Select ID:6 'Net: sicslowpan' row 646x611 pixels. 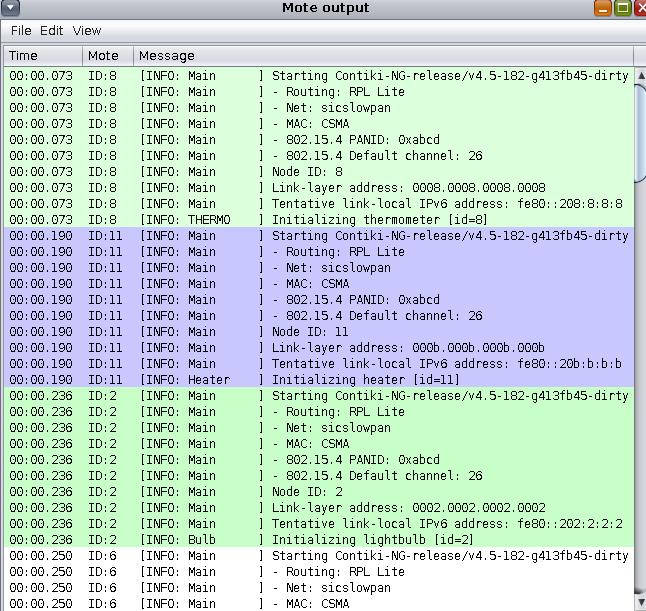(318, 588)
